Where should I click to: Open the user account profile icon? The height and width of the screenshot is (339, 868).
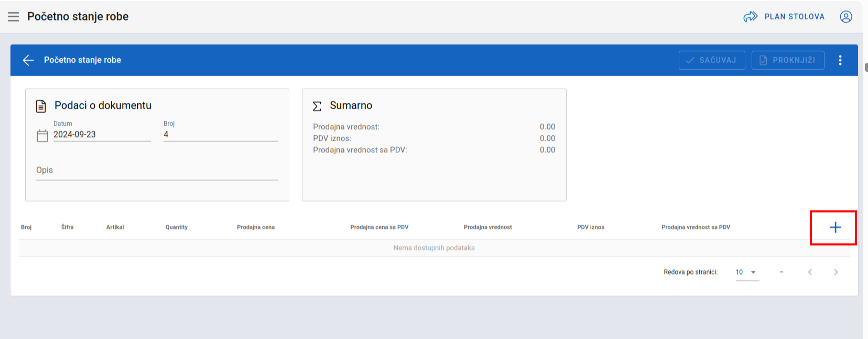[x=846, y=17]
